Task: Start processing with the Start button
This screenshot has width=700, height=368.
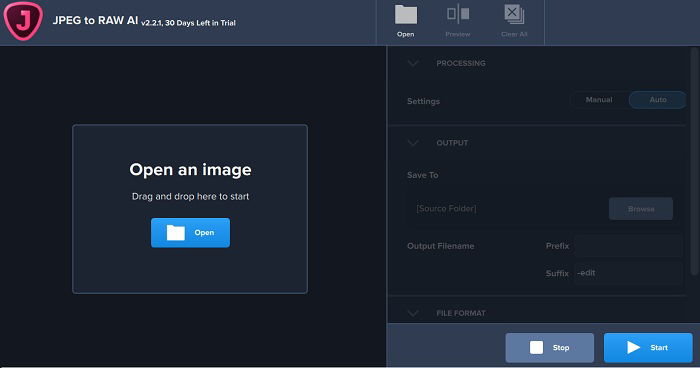Action: pyautogui.click(x=648, y=347)
